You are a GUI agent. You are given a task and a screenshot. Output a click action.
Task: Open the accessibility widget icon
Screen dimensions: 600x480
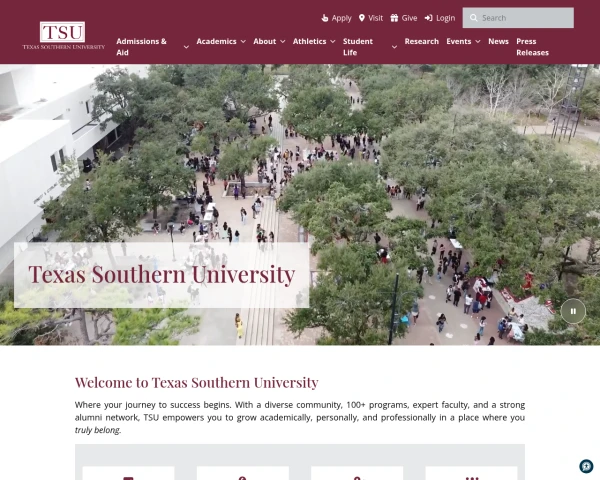tap(586, 466)
